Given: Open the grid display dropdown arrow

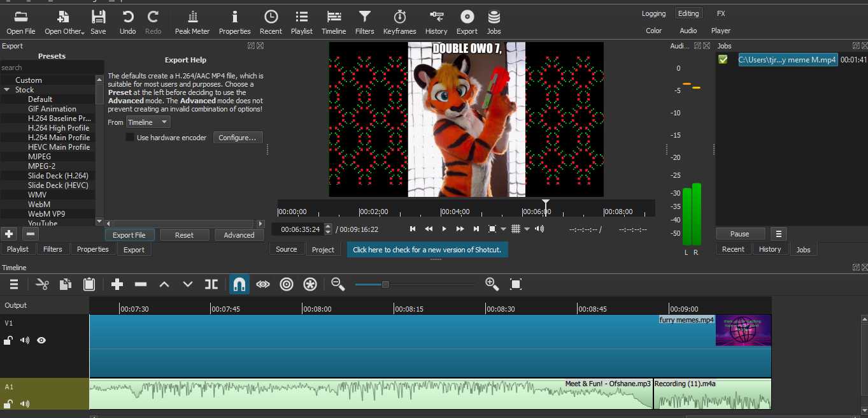Looking at the screenshot, I should click(527, 229).
